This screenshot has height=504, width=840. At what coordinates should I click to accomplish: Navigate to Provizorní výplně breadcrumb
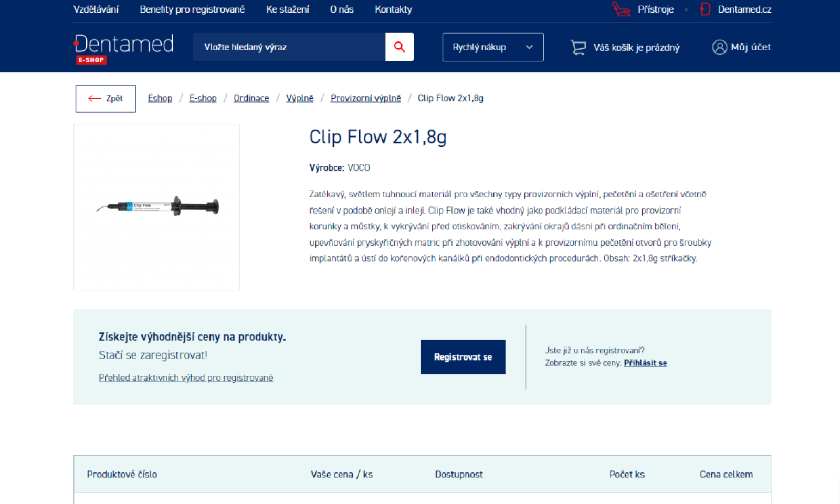(x=365, y=98)
